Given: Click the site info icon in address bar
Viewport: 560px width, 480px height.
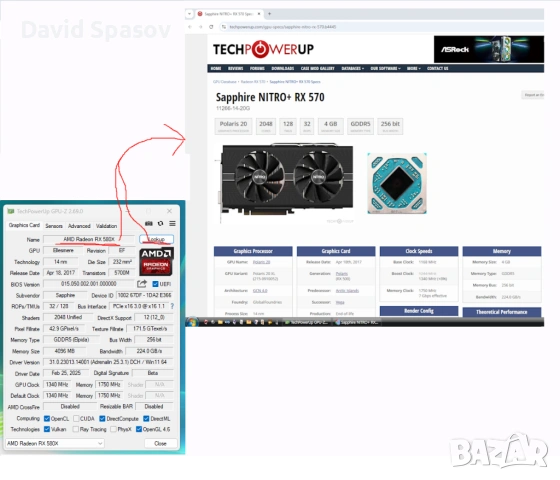Looking at the screenshot, I should click(x=224, y=27).
